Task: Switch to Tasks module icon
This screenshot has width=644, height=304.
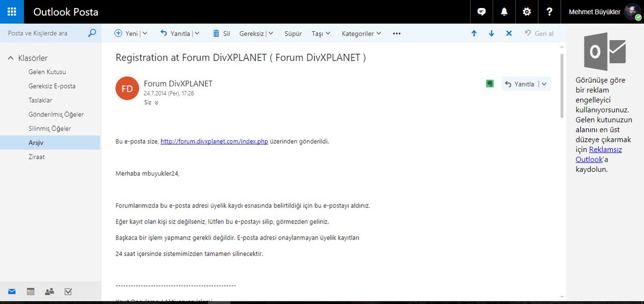Action: 68,292
